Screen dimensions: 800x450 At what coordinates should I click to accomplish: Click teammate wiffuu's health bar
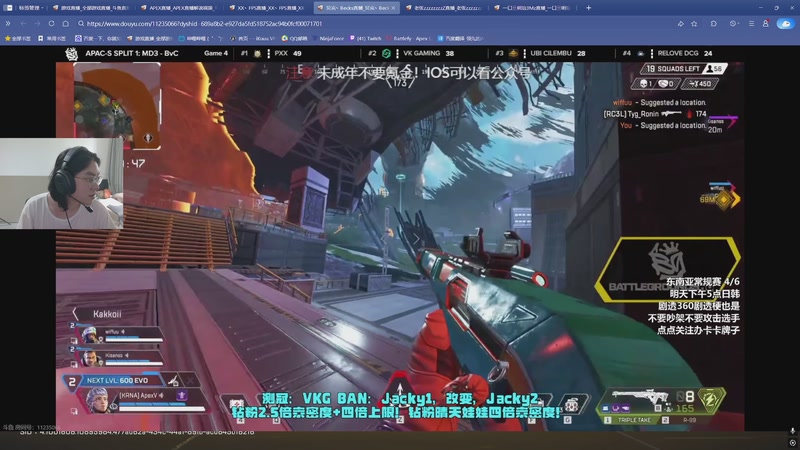click(x=134, y=339)
